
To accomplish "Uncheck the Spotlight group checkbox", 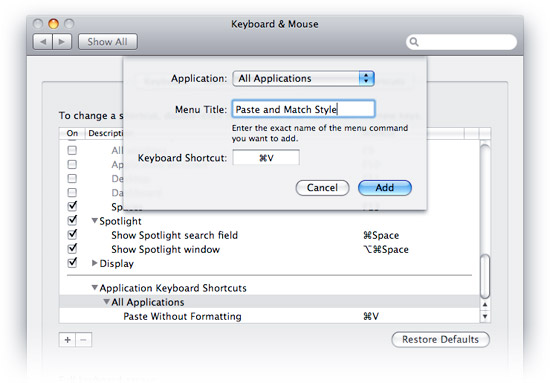I will coord(72,220).
